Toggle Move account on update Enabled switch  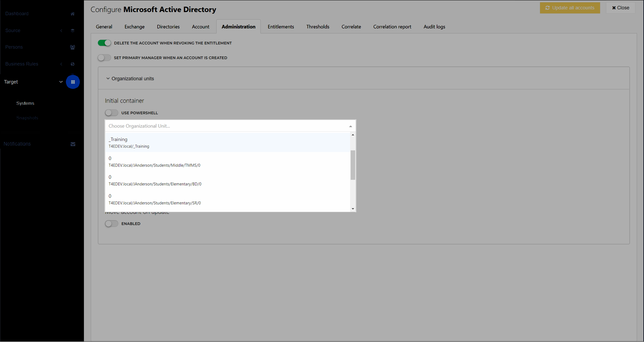[x=112, y=224]
